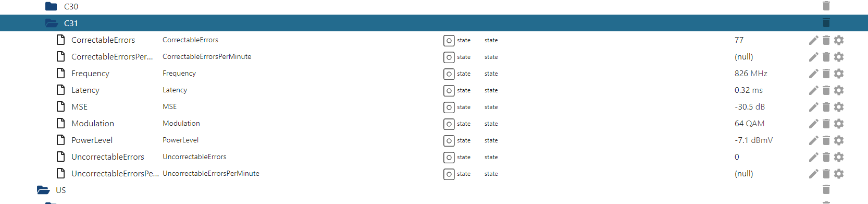Open settings gear for Modulation row

(x=838, y=124)
